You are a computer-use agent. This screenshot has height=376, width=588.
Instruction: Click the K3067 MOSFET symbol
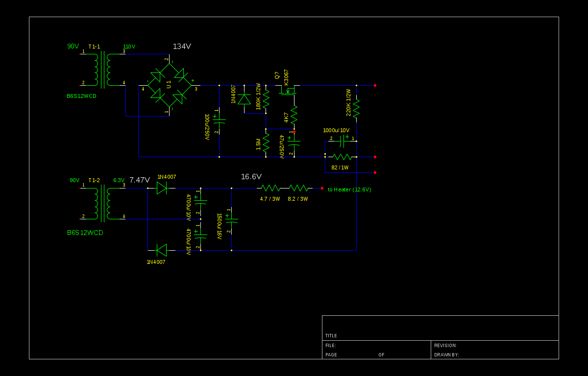[x=289, y=91]
